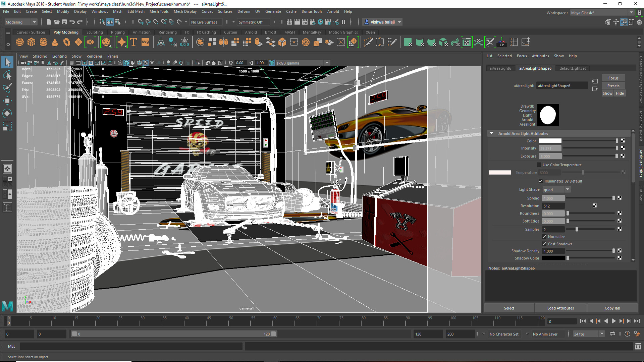Create a polygon cube primitive
644x362 pixels.
click(31, 42)
